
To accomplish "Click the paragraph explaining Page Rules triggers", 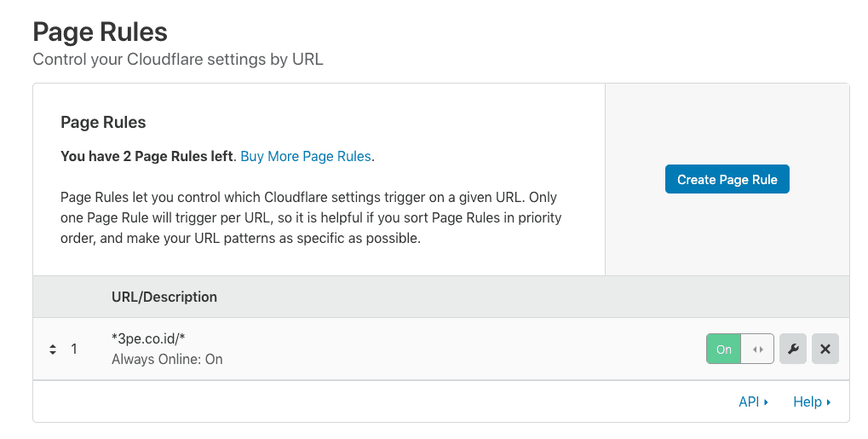I will pos(311,217).
